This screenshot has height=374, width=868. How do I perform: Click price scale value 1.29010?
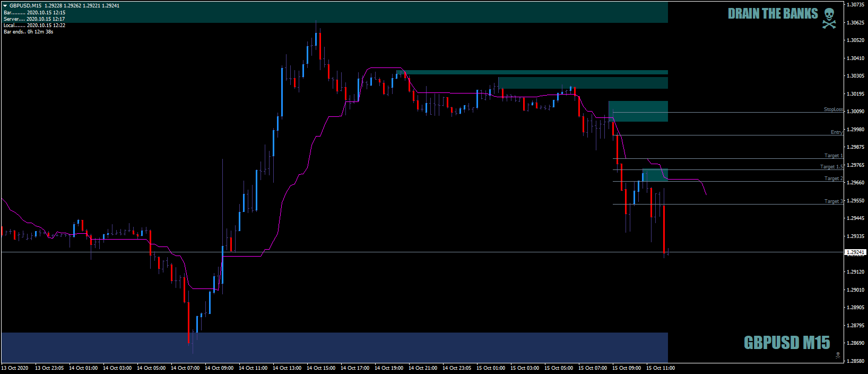(855, 290)
